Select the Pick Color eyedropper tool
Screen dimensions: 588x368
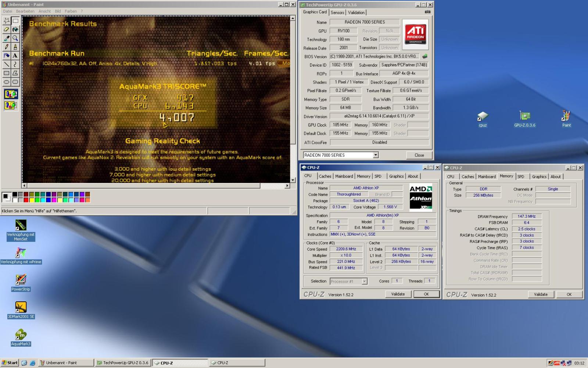pyautogui.click(x=7, y=38)
